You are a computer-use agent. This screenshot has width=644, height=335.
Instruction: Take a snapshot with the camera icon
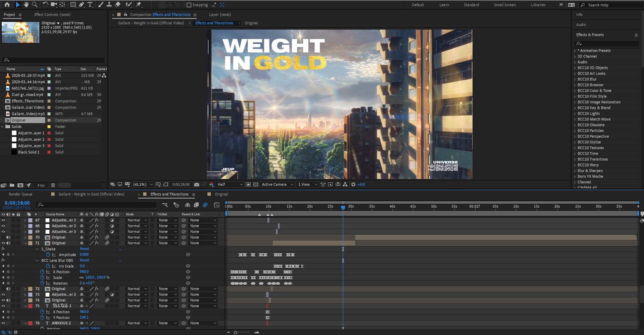[x=197, y=184]
